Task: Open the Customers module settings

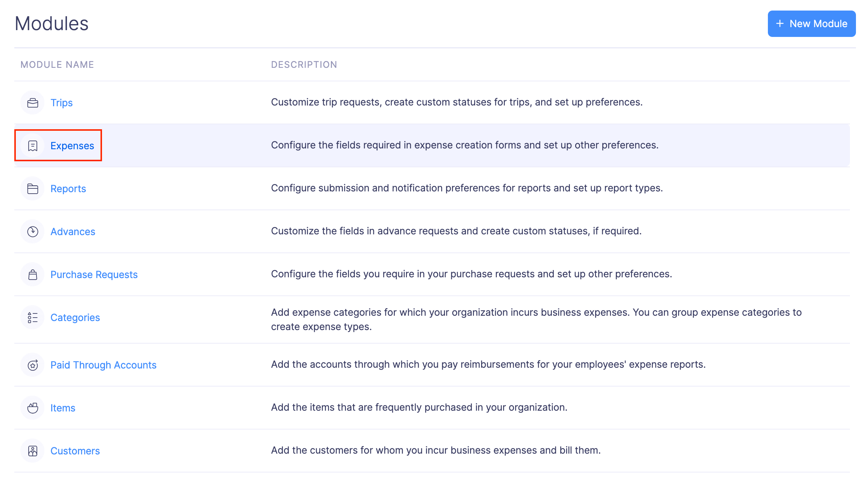Action: pos(75,451)
